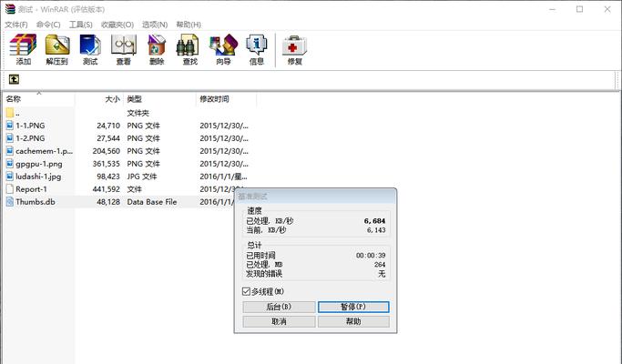Click the ludashi-1.jpg file icon
This screenshot has width=622, height=364.
pyautogui.click(x=10, y=176)
